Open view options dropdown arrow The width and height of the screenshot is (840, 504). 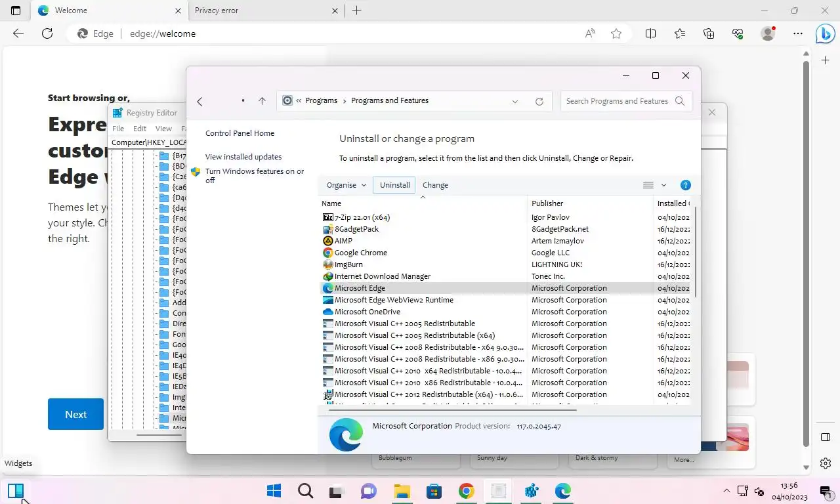663,185
